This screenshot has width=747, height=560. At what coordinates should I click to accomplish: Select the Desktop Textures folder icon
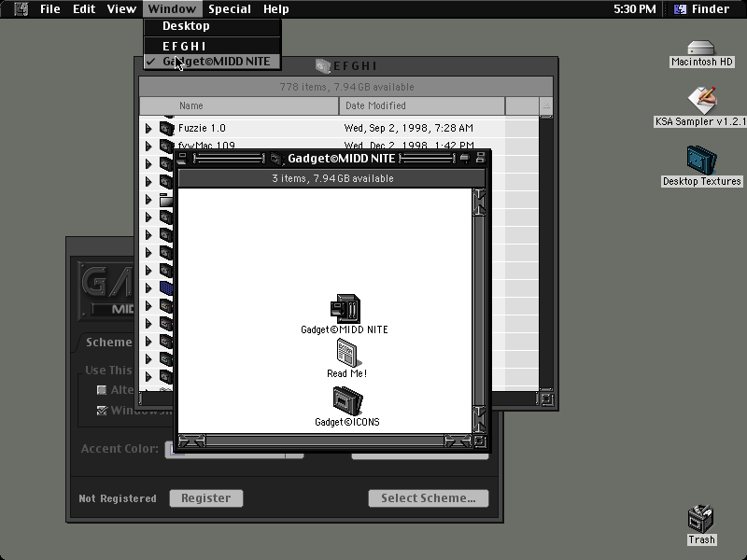click(x=702, y=161)
